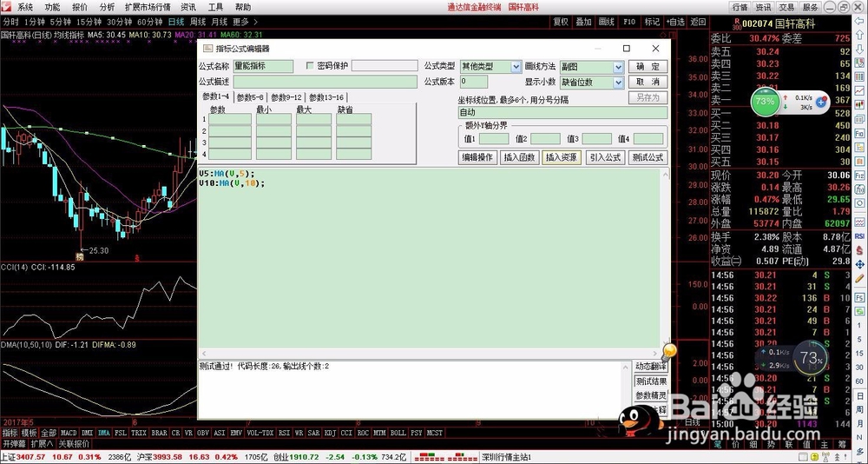Screen dimensions: 868x464
Task: Click the lightbulb hint icon in editor
Action: point(668,351)
